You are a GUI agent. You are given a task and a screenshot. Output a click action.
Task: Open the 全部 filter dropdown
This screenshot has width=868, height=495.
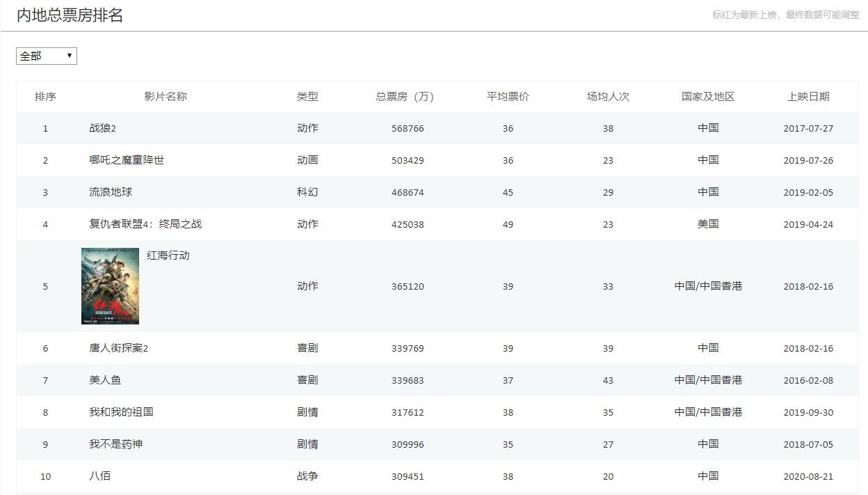coord(46,56)
